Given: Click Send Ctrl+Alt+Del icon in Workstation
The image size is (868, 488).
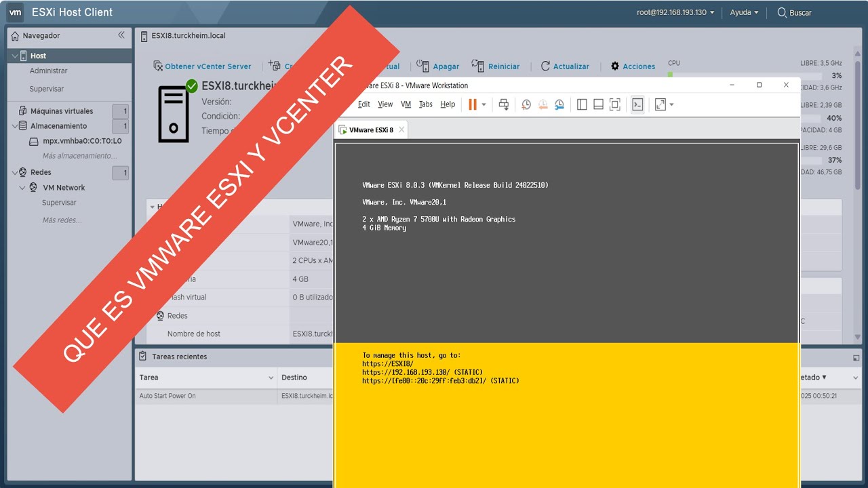Looking at the screenshot, I should click(504, 104).
